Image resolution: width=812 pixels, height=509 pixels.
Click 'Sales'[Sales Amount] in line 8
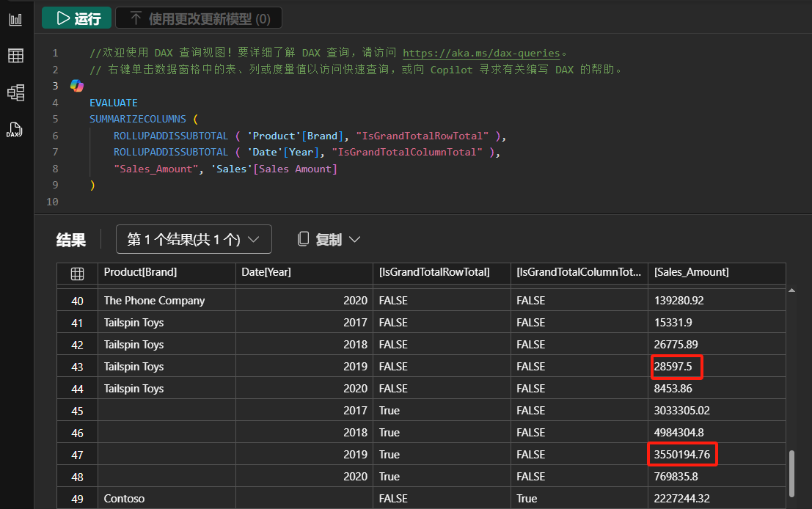coord(274,169)
